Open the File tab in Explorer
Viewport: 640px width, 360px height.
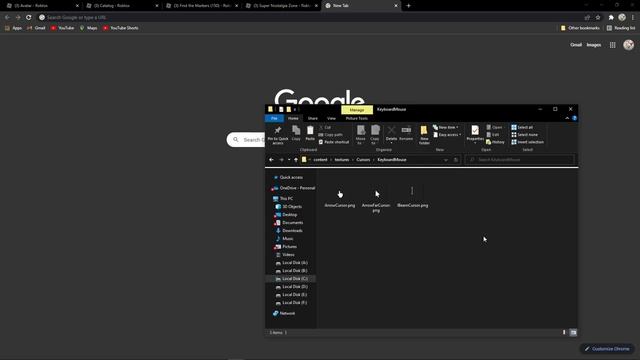tap(274, 118)
